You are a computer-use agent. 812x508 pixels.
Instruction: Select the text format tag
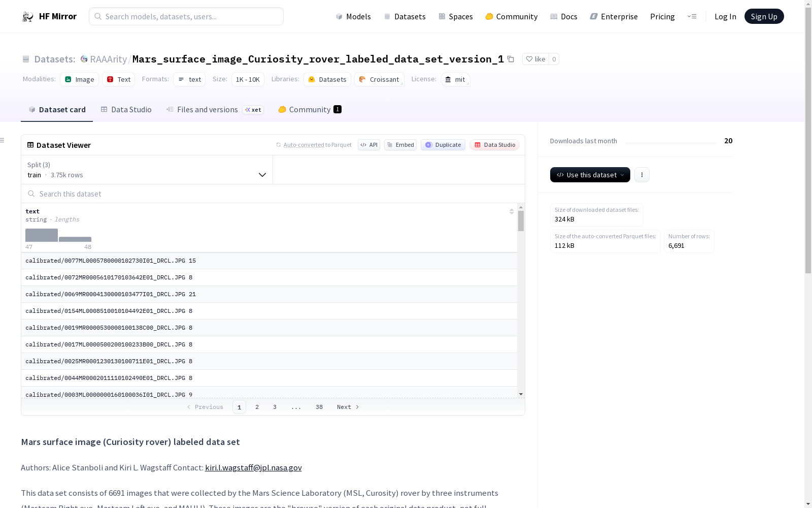[189, 79]
